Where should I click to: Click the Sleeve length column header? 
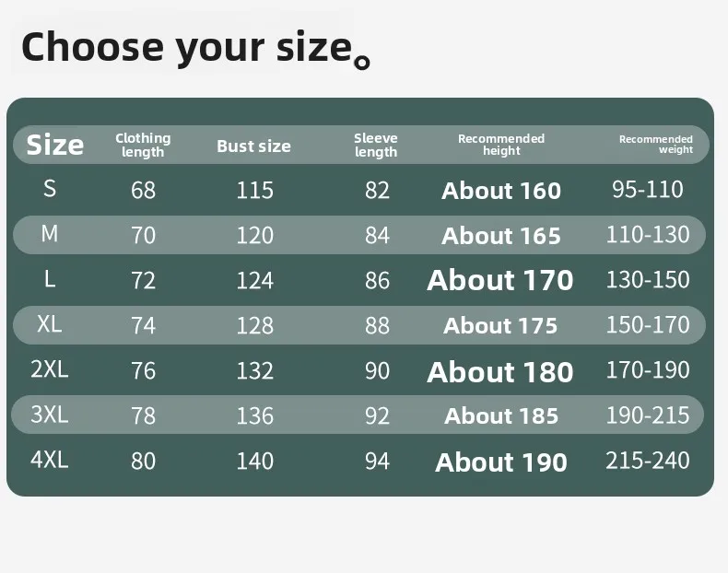pyautogui.click(x=376, y=145)
